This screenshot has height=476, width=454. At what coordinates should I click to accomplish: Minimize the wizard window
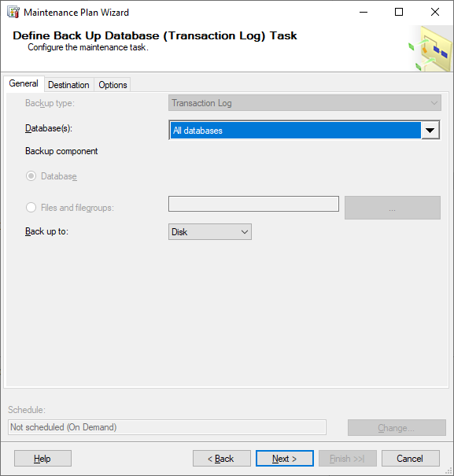coord(364,13)
